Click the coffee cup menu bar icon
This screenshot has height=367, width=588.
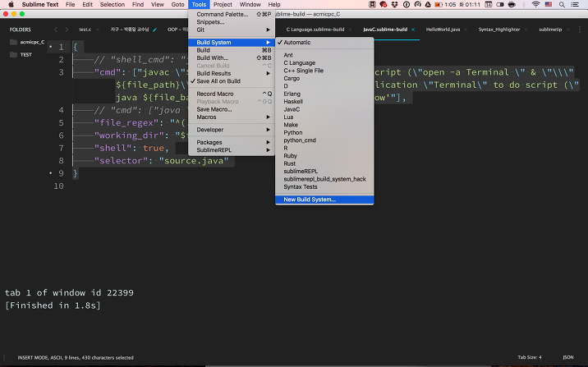pos(512,4)
